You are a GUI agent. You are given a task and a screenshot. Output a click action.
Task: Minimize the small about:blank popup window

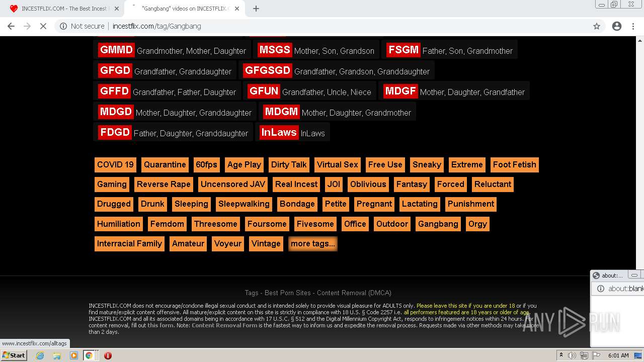634,275
